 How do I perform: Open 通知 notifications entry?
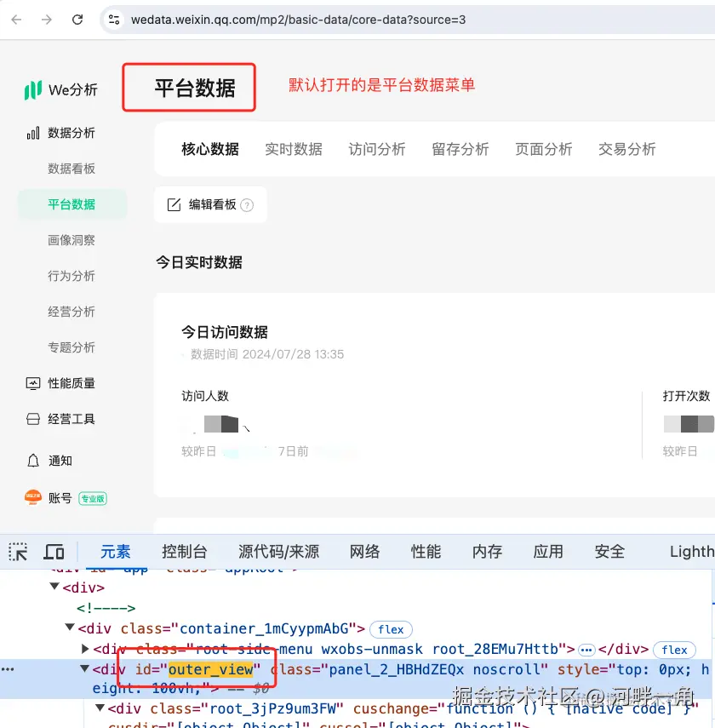coord(60,461)
